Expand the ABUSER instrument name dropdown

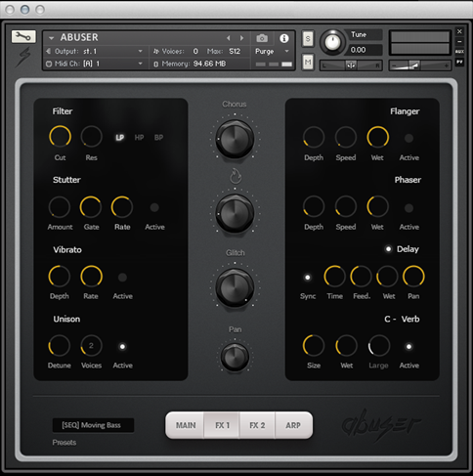point(52,38)
